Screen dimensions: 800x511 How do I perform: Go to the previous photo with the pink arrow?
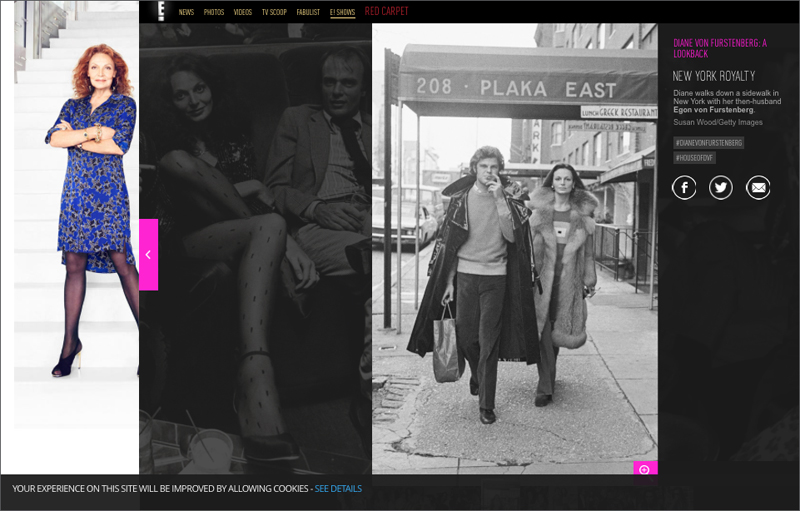148,254
